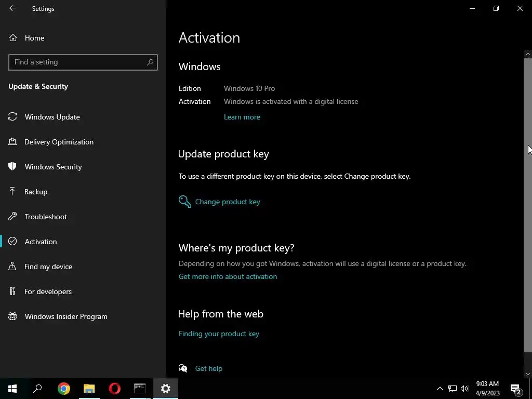
Task: Click the Delivery Optimization icon
Action: point(12,141)
